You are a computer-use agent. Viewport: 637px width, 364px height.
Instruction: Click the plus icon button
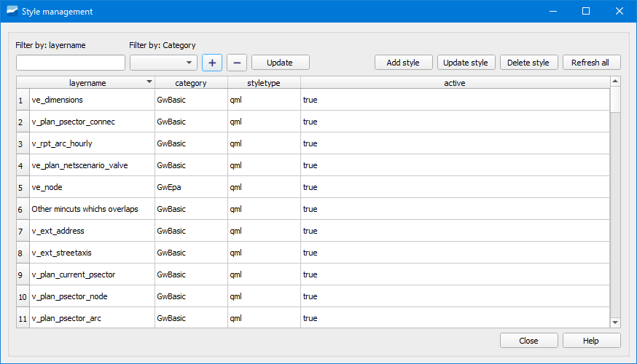click(212, 63)
